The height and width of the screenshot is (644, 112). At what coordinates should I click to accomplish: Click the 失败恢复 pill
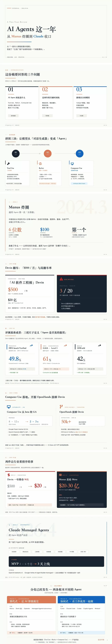[x=49, y=552]
